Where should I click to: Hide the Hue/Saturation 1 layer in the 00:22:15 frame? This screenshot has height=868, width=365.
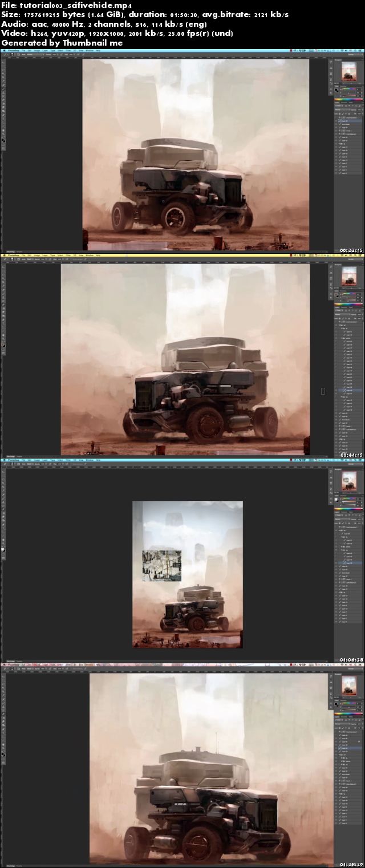click(x=336, y=118)
